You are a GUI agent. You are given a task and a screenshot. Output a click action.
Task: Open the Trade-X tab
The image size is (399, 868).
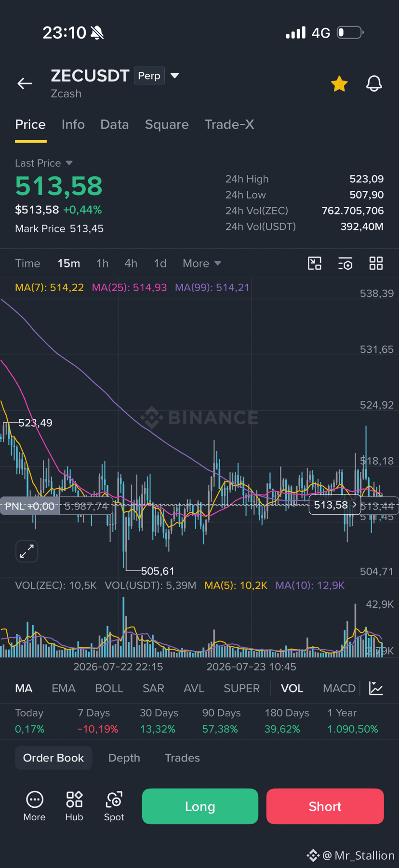click(229, 124)
